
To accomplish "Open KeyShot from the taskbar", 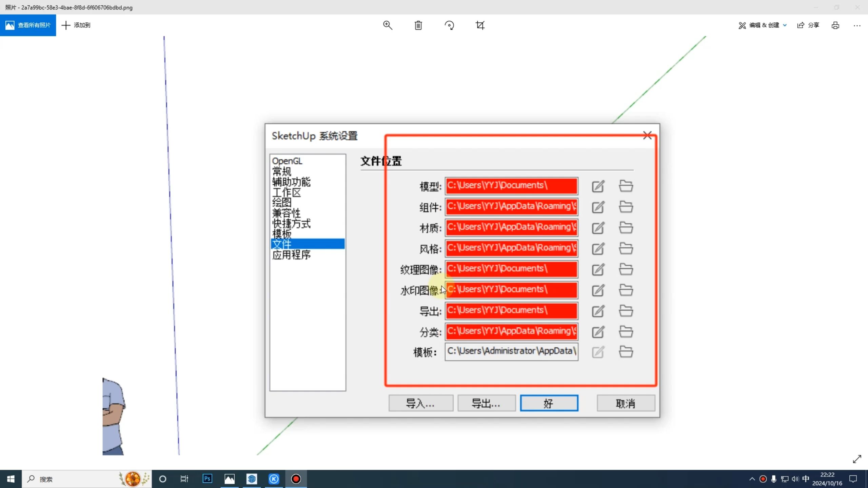I will click(x=274, y=479).
